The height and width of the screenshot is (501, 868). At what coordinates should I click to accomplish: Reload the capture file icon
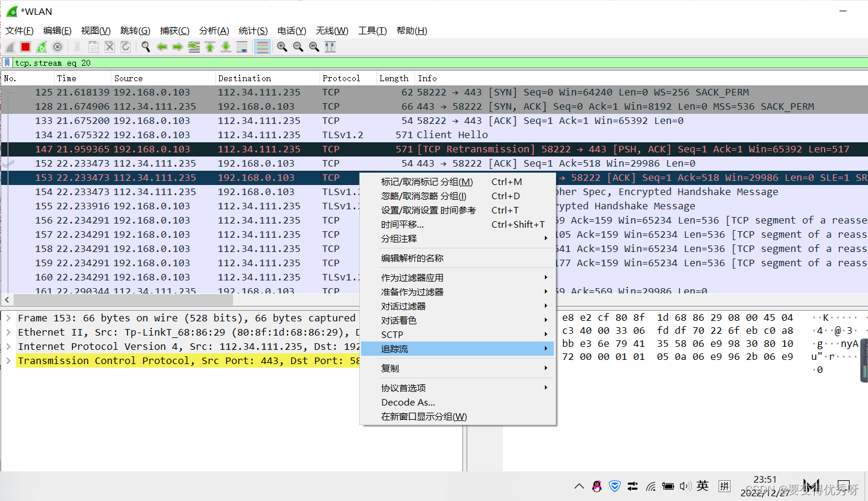coord(125,47)
